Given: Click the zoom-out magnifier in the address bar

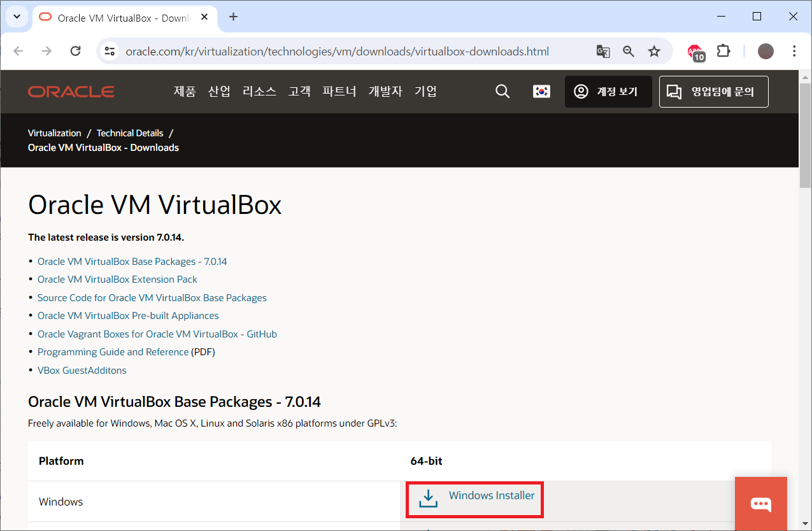Looking at the screenshot, I should click(x=629, y=51).
